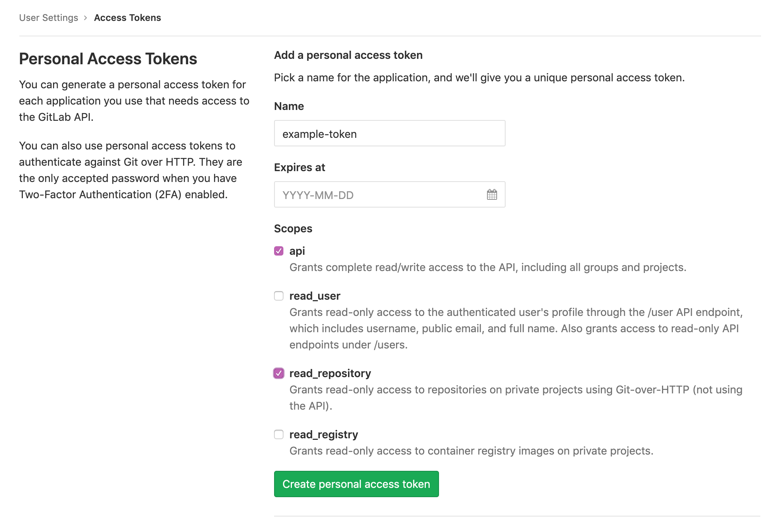Enable the read_user scope checkbox

(x=279, y=296)
